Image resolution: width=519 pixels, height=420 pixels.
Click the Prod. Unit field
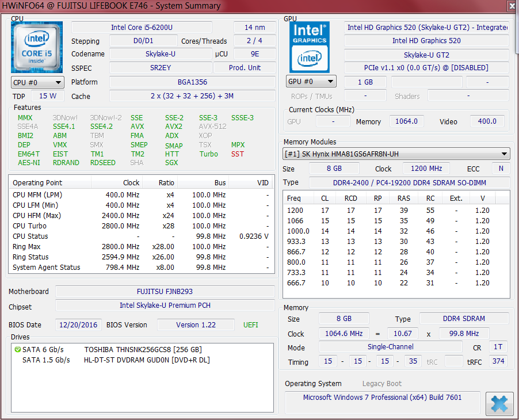245,68
